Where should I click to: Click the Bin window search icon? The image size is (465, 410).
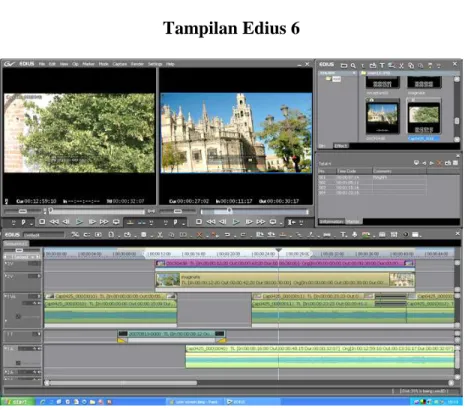(x=353, y=66)
